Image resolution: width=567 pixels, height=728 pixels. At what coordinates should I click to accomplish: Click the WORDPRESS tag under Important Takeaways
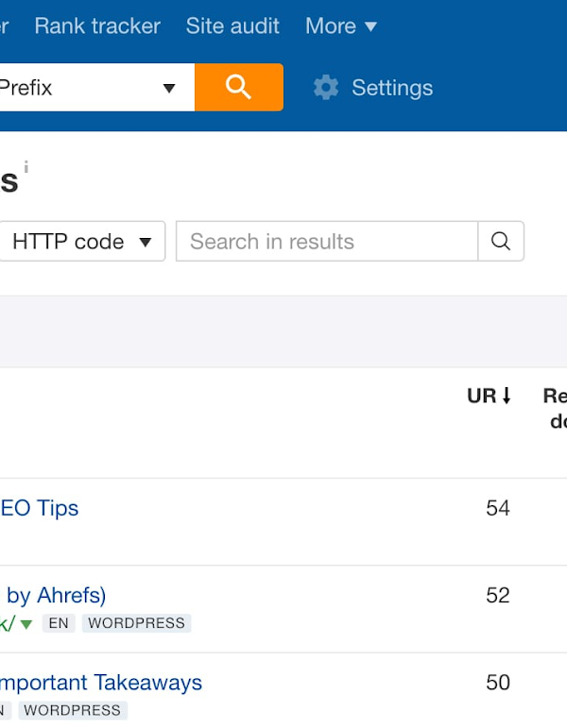pos(73,710)
